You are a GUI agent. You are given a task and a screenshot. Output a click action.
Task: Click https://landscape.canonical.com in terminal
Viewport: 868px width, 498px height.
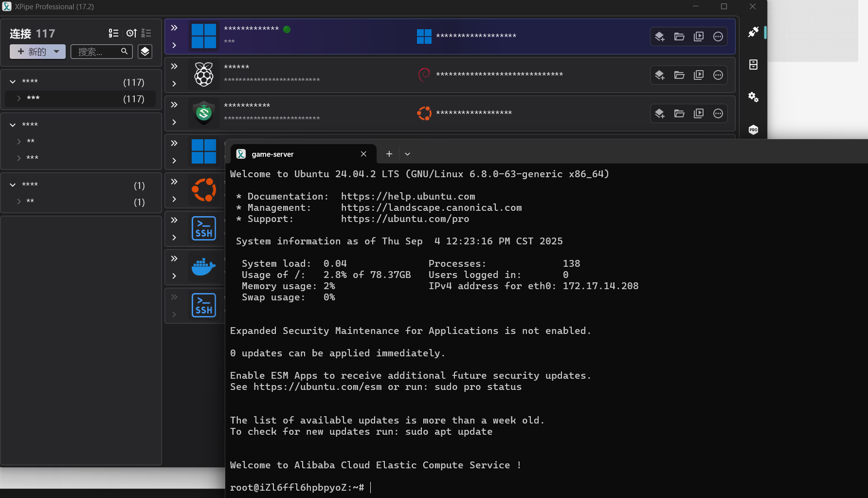431,207
